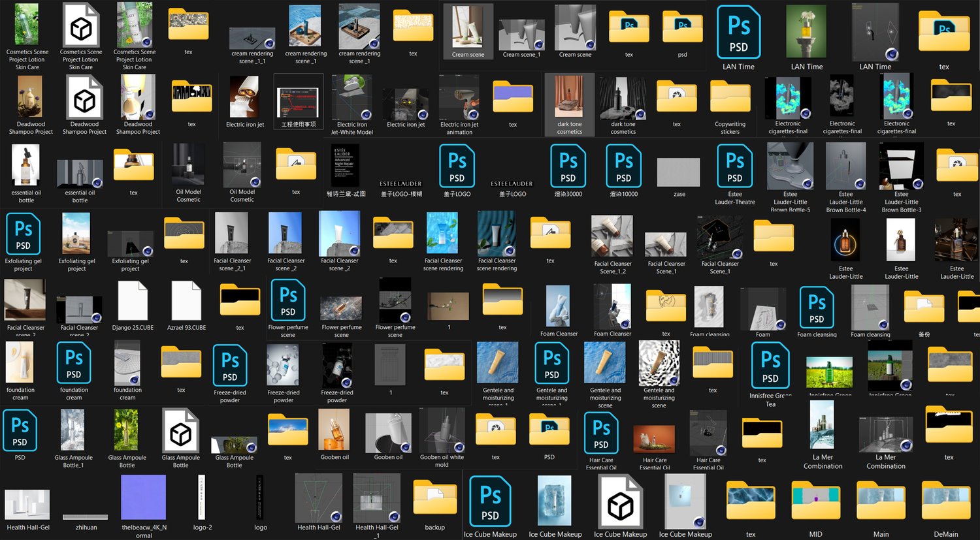980x540 pixels.
Task: Select the Glass Ampoule Bottle_1 image
Action: tap(73, 430)
